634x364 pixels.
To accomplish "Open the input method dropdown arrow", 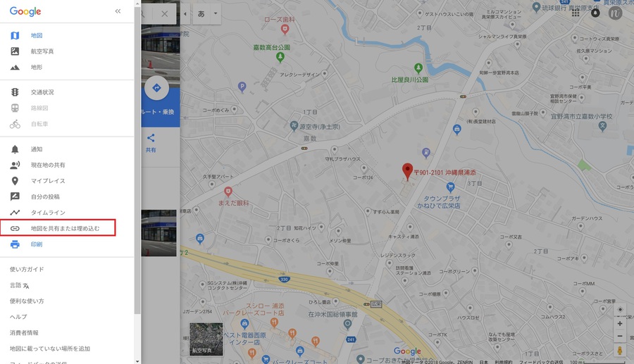I will pos(216,14).
